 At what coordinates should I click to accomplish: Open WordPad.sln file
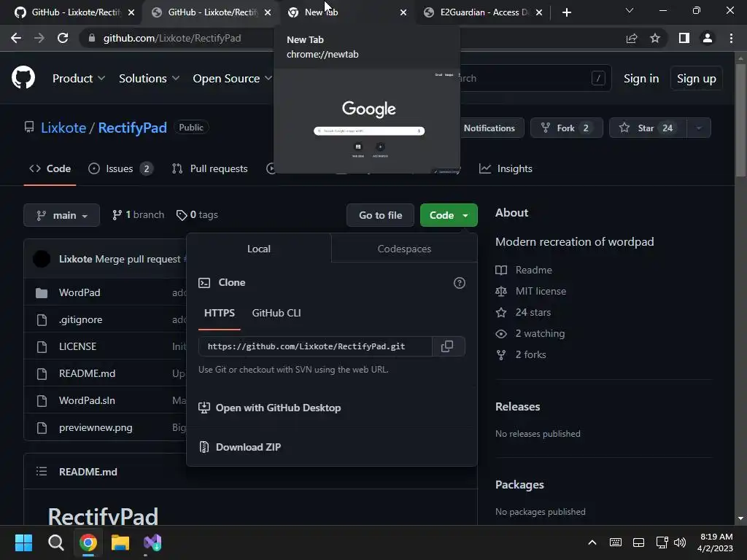tap(87, 400)
